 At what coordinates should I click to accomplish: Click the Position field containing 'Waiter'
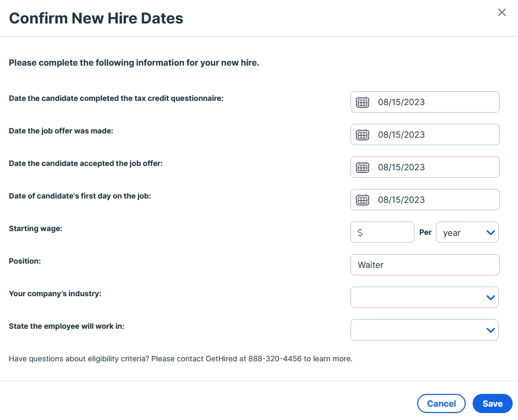[x=425, y=265]
